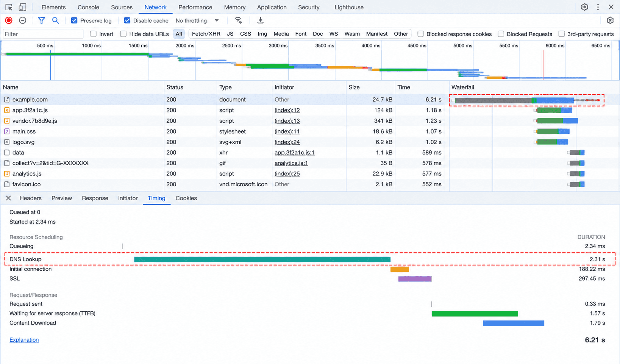Click the red load marker in overview timeline
Image resolution: width=620 pixels, height=364 pixels.
543,64
